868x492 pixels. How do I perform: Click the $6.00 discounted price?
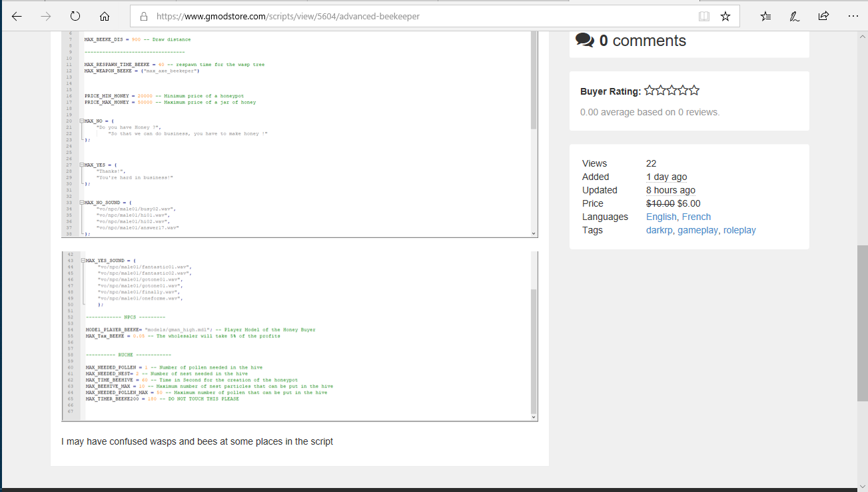(x=689, y=203)
